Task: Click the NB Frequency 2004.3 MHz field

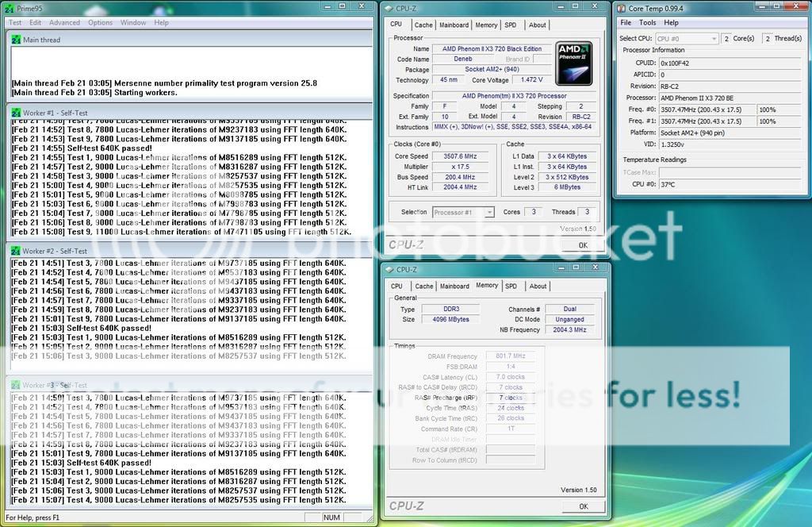Action: click(x=569, y=330)
